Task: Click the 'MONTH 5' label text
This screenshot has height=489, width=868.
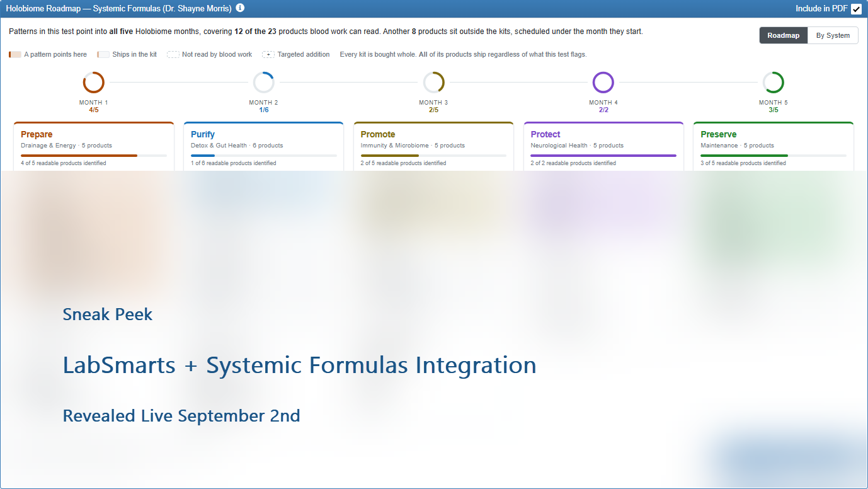Action: pyautogui.click(x=773, y=102)
